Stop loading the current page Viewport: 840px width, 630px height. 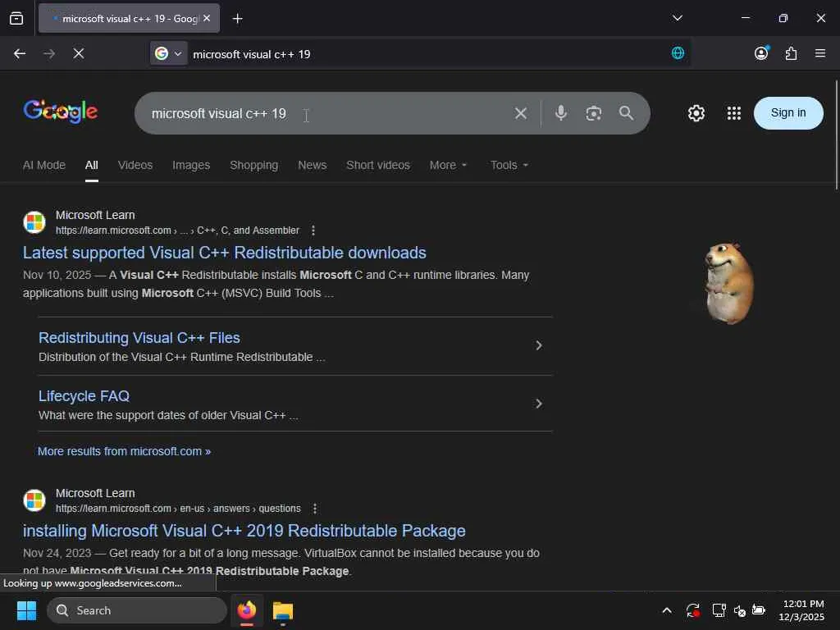click(79, 53)
